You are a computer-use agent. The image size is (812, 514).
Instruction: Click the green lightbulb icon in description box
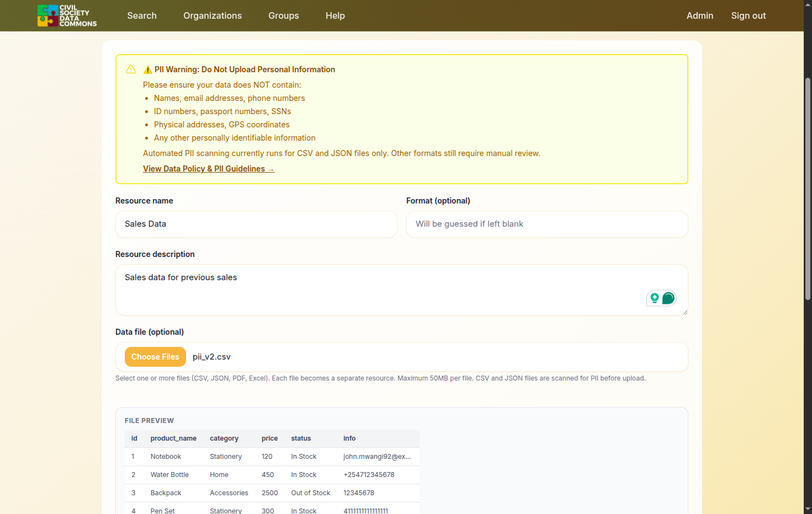(x=655, y=298)
